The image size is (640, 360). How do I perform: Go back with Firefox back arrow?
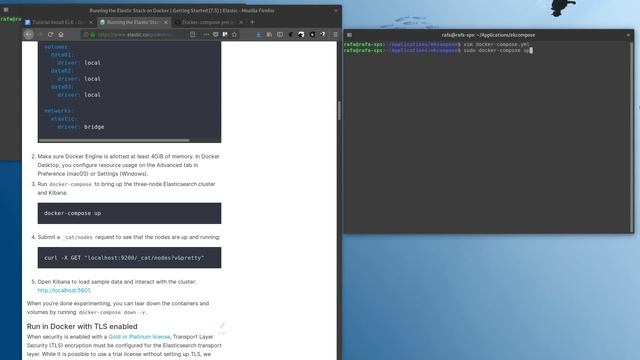coord(29,35)
